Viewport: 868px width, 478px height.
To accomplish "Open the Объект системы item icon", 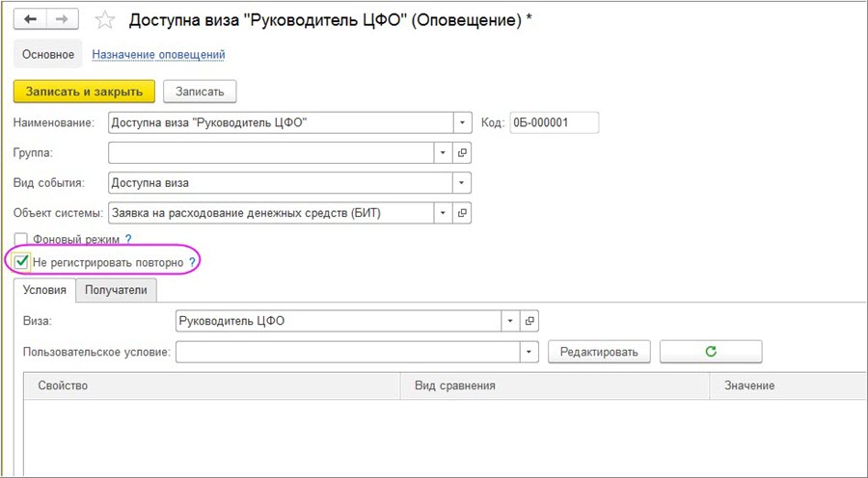I will click(x=462, y=213).
